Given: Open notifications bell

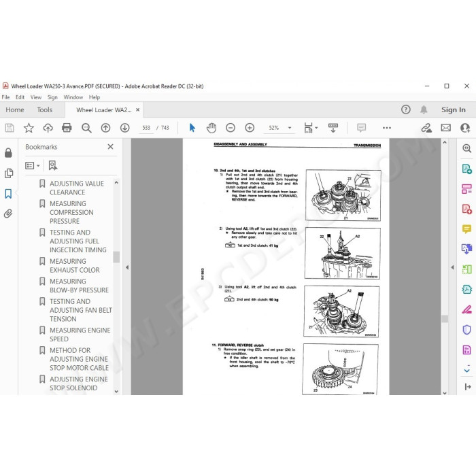Looking at the screenshot, I should click(424, 109).
